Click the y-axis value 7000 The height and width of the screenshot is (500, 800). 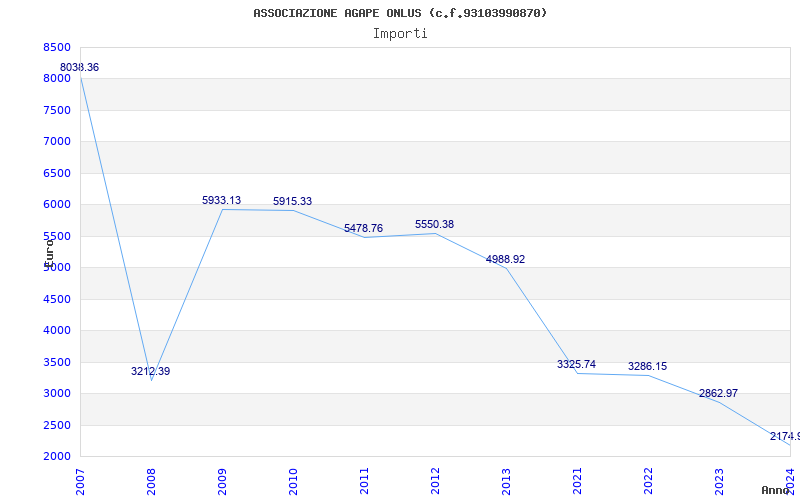57,141
